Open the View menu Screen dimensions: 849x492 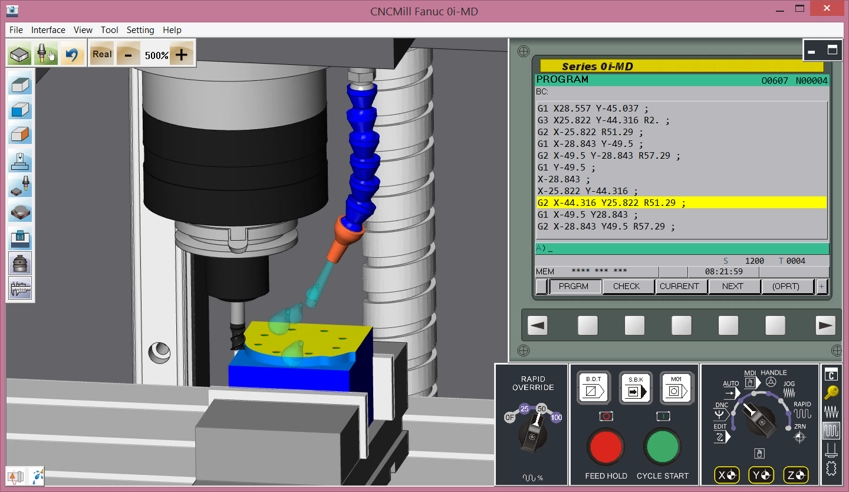(x=83, y=30)
